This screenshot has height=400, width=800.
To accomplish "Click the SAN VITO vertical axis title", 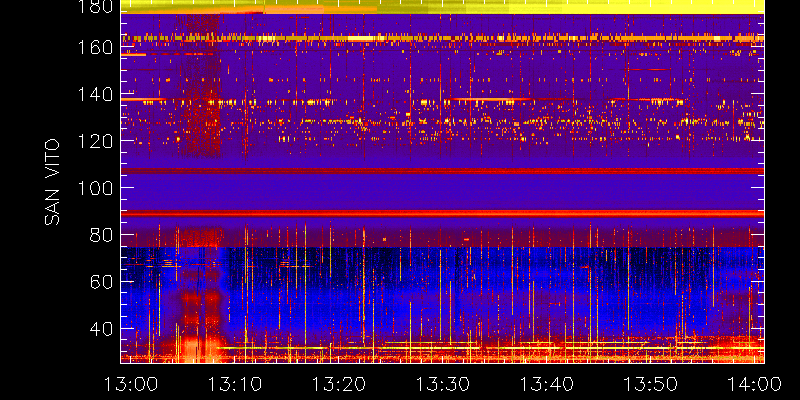I will tap(53, 182).
